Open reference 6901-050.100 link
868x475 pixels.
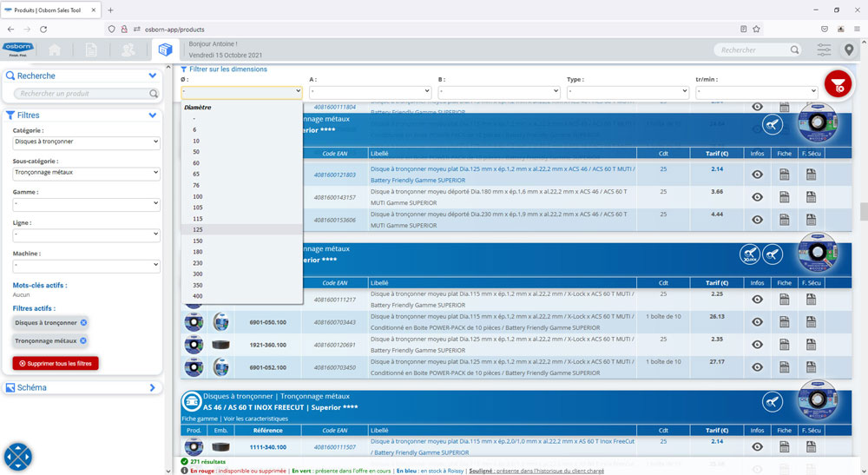click(x=268, y=322)
